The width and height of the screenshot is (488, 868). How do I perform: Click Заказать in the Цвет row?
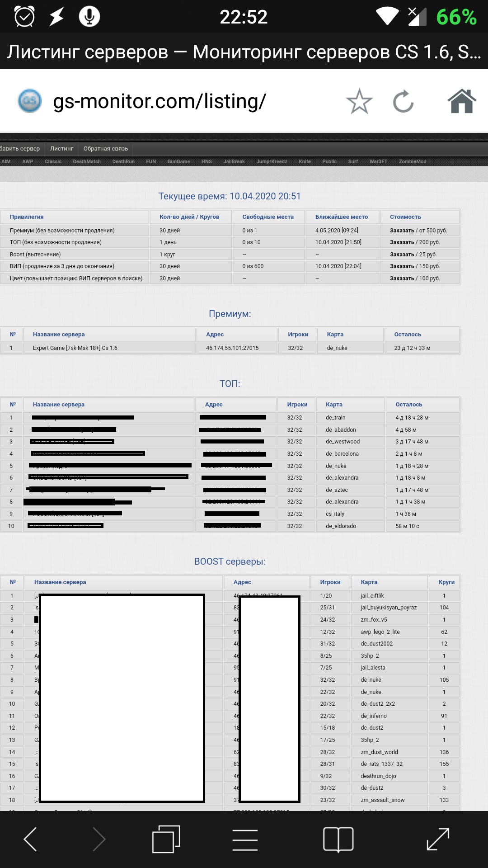click(402, 278)
